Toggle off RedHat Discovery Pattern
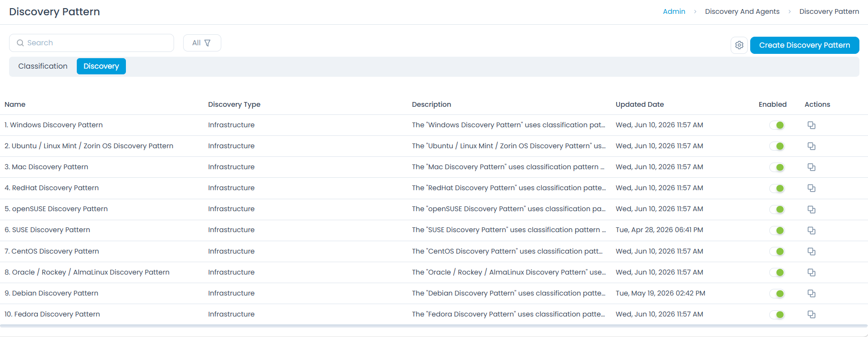The image size is (868, 337). tap(777, 188)
